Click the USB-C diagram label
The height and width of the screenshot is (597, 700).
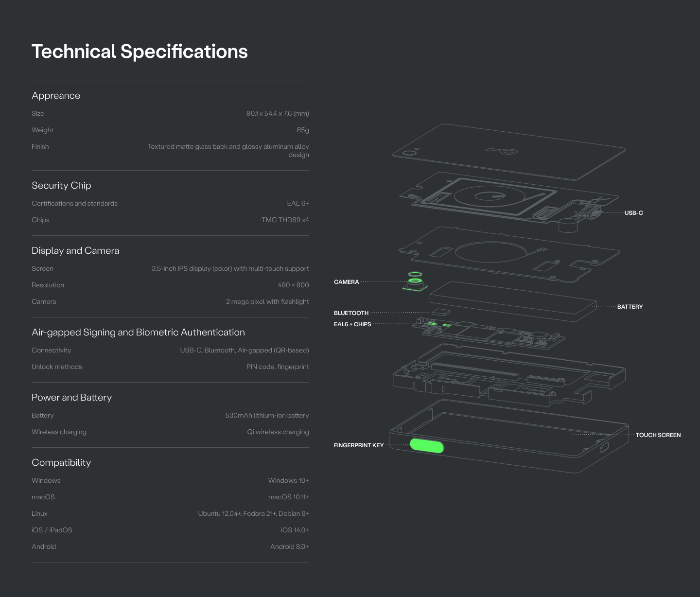click(x=633, y=213)
